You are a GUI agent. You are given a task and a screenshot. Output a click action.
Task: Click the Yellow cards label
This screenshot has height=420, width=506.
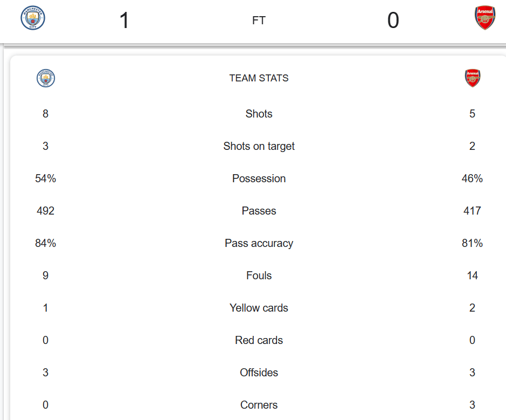(259, 308)
